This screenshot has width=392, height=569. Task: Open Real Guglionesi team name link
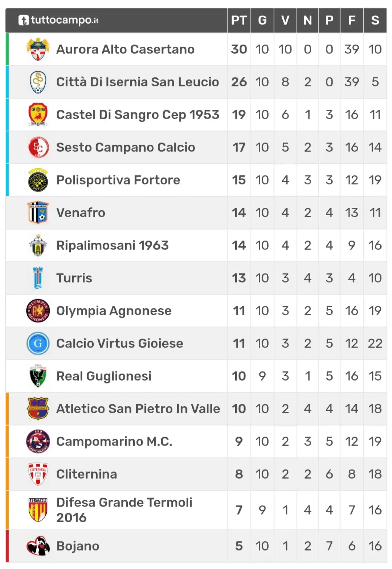pyautogui.click(x=104, y=376)
